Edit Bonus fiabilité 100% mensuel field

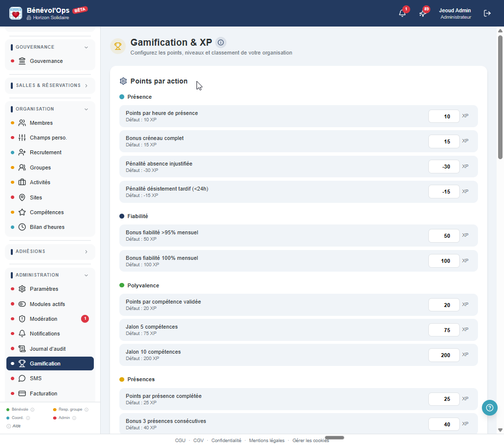(444, 261)
